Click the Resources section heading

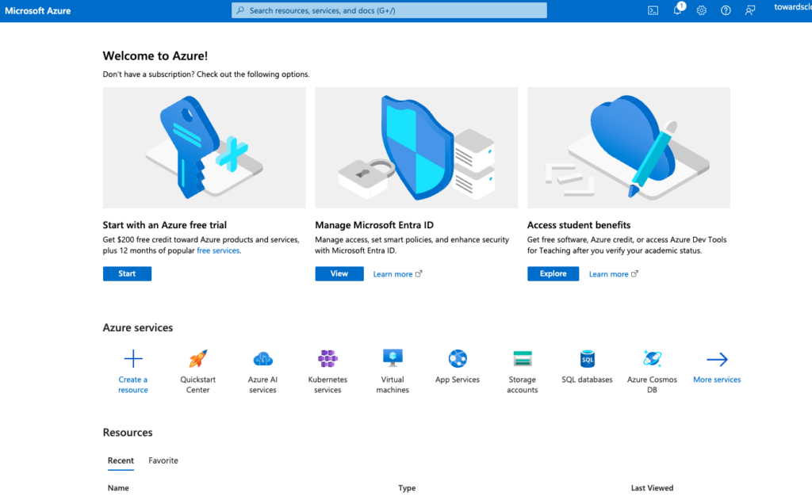pos(128,433)
